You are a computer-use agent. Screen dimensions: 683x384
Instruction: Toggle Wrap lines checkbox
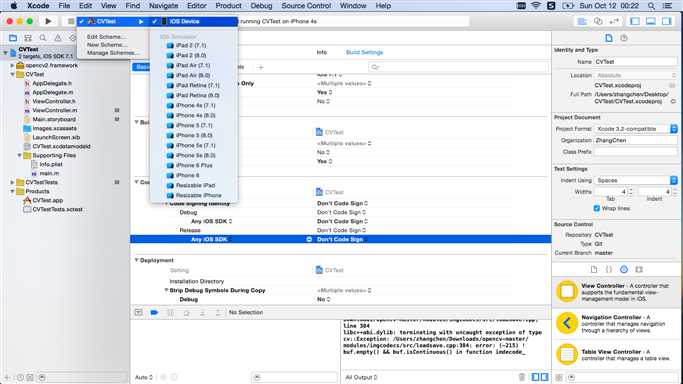click(x=597, y=208)
